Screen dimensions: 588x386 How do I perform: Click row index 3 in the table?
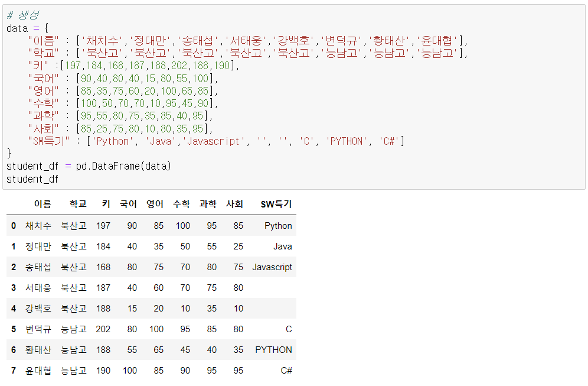click(x=14, y=288)
